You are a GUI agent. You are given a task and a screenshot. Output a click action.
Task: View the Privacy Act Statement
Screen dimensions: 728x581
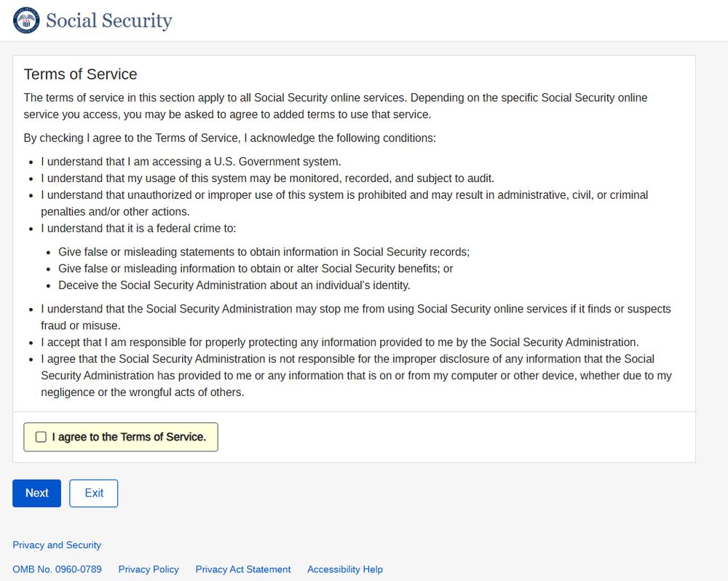243,569
